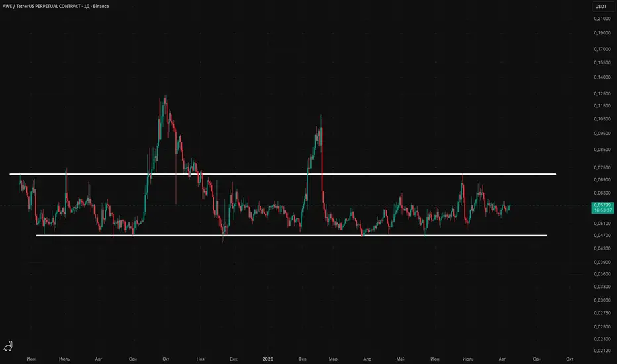
Task: Click the Апр month marker
Action: [x=367, y=359]
